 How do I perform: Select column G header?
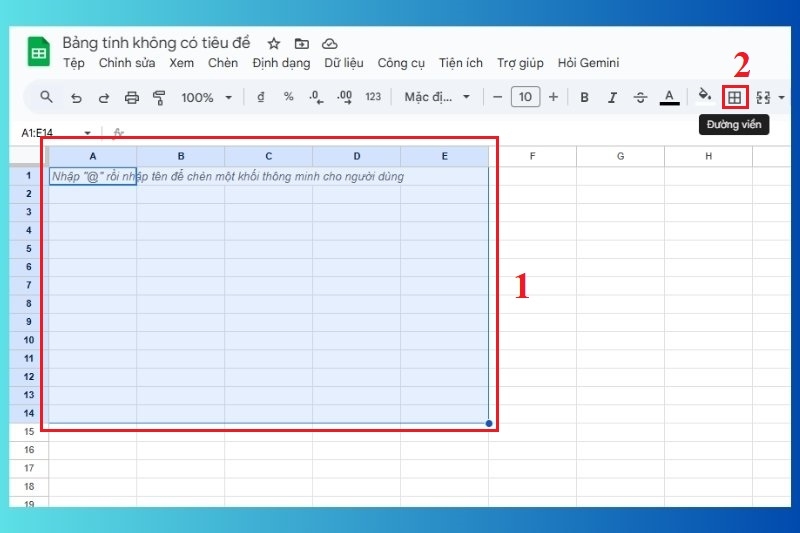620,156
